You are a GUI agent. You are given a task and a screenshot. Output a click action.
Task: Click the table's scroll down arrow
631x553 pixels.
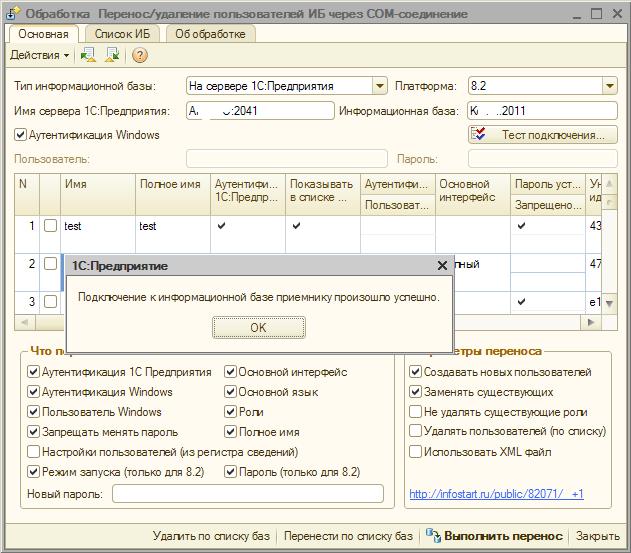pyautogui.click(x=609, y=303)
